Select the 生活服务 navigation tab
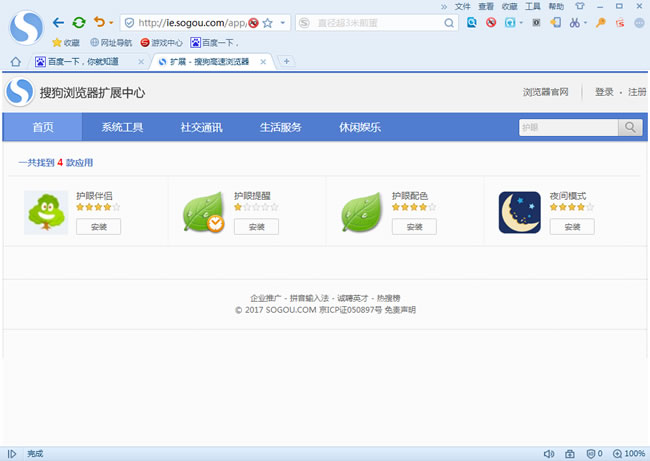 pos(280,127)
